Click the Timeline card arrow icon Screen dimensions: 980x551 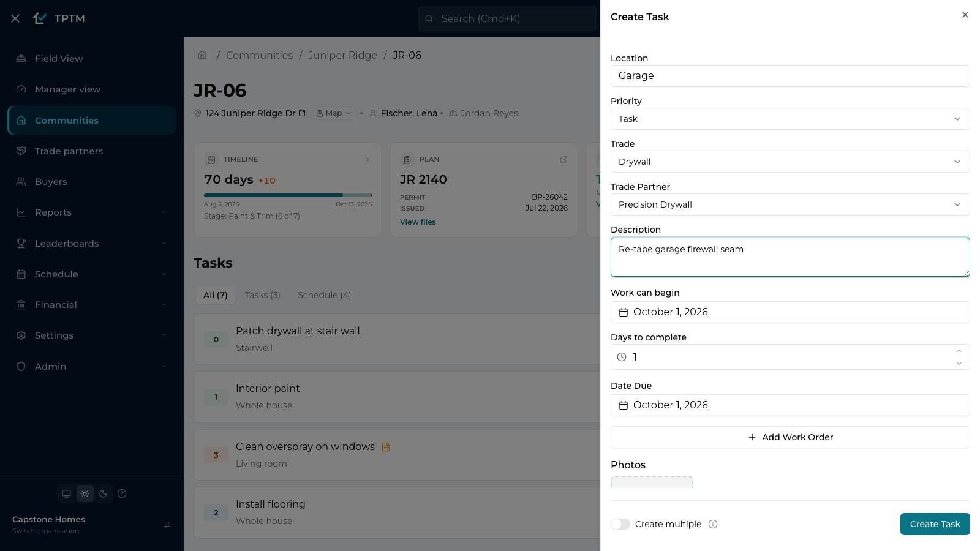coord(367,160)
